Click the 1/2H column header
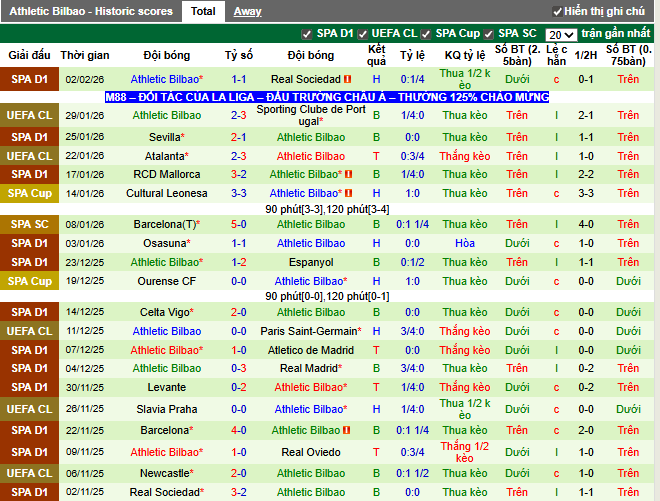The width and height of the screenshot is (660, 501). pyautogui.click(x=586, y=55)
